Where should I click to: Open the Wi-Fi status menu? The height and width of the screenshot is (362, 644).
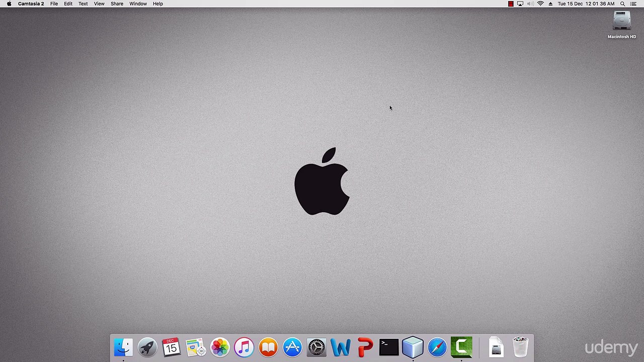[540, 4]
